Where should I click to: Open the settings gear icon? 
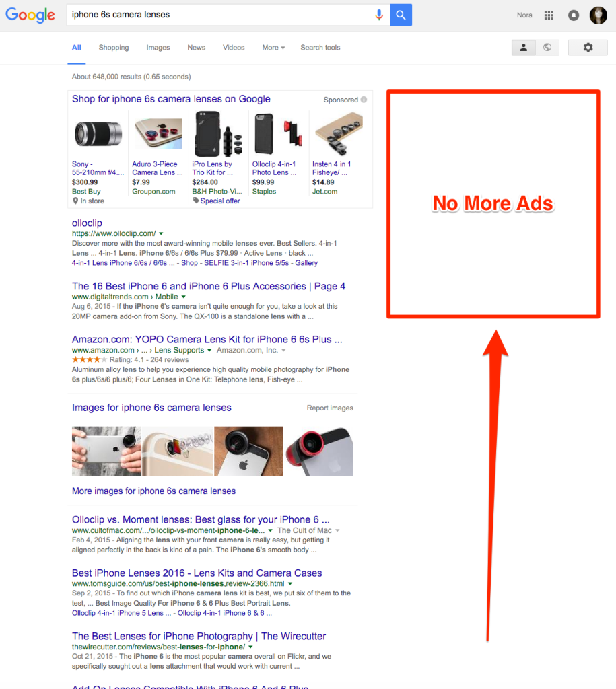588,48
